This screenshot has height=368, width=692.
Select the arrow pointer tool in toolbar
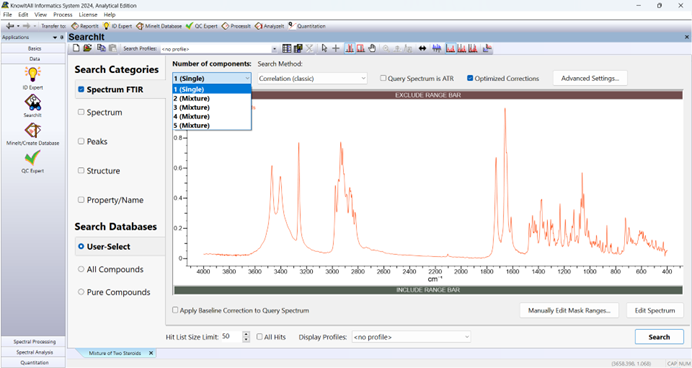click(324, 49)
